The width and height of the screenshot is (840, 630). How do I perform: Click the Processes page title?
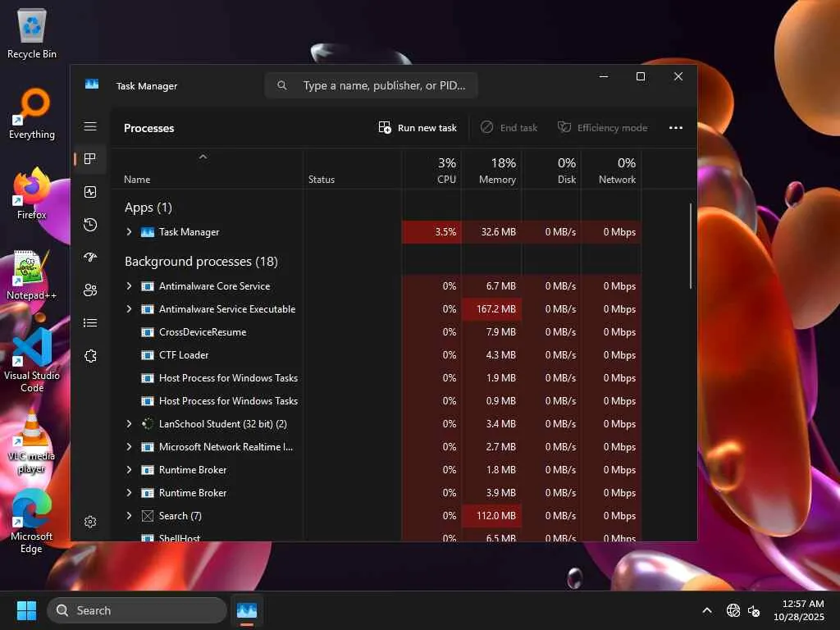coord(149,128)
